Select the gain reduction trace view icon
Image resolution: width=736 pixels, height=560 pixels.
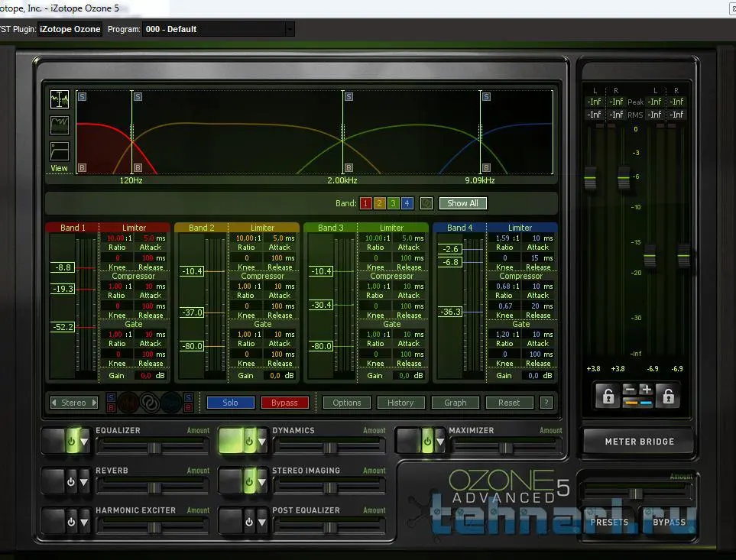point(60,125)
